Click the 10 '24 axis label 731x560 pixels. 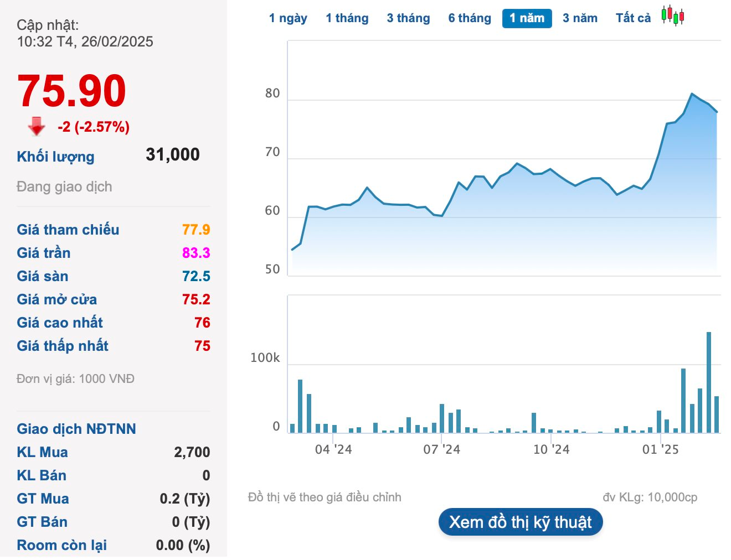pyautogui.click(x=551, y=449)
